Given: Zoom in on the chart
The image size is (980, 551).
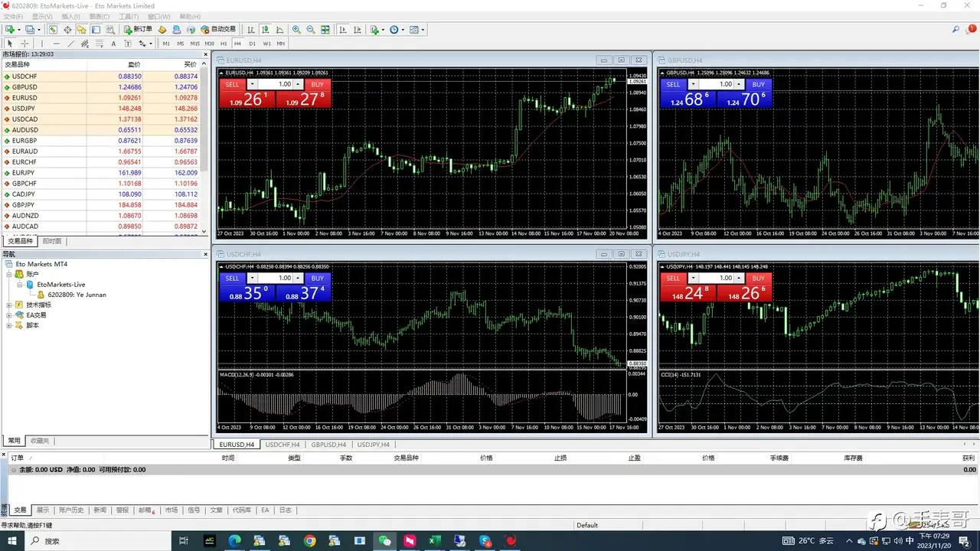Looking at the screenshot, I should click(x=296, y=29).
